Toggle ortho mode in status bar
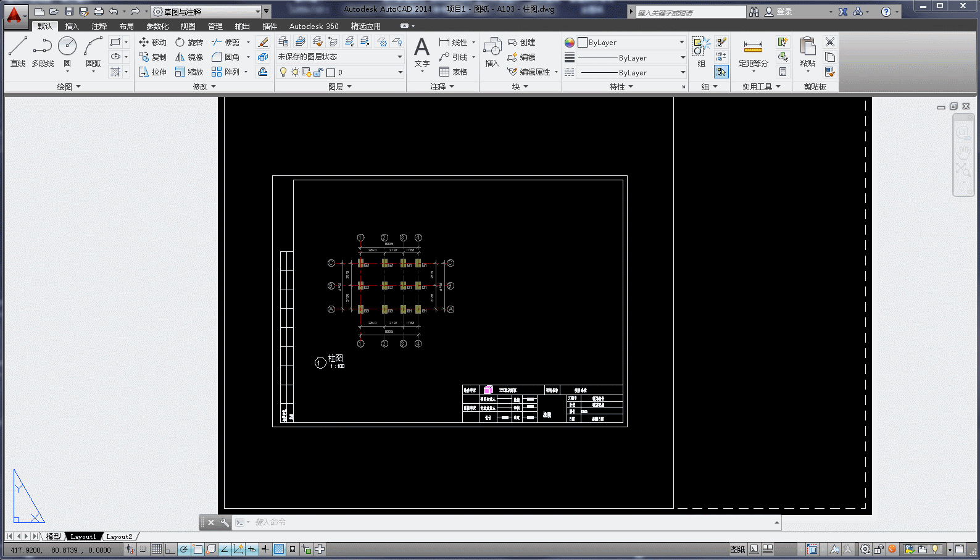This screenshot has width=980, height=560. 170,549
